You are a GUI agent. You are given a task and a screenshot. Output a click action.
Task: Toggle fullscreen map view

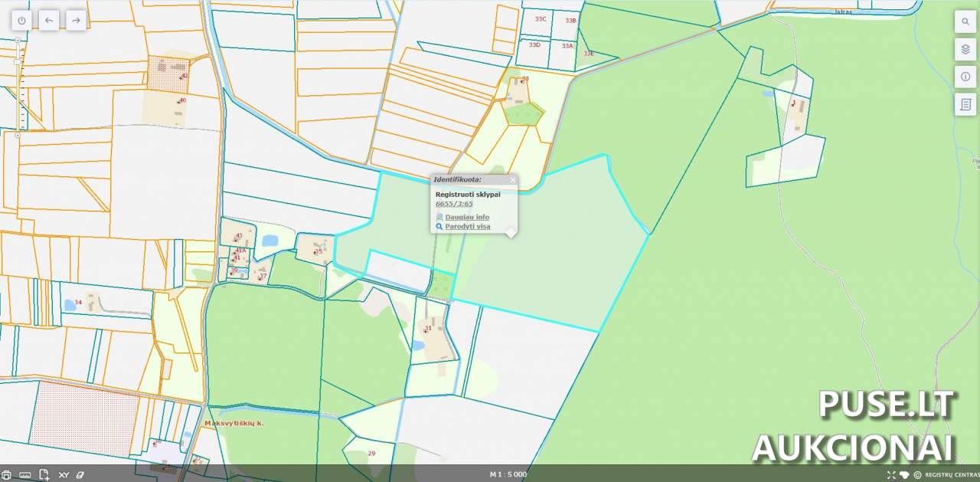tap(891, 475)
